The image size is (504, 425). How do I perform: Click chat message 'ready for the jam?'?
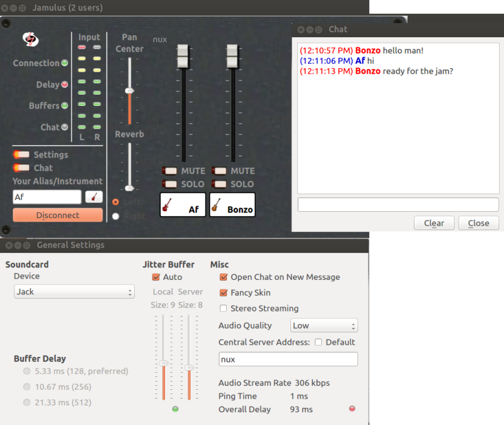(x=418, y=71)
